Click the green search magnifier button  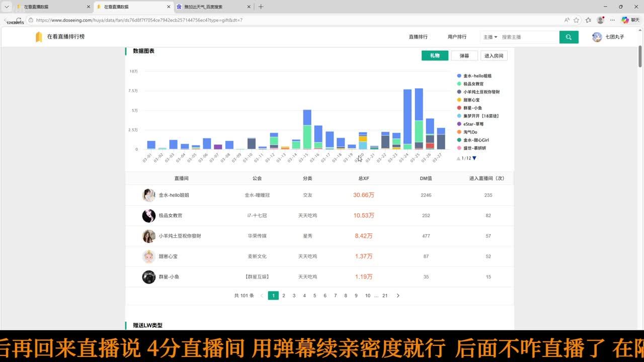pos(569,37)
